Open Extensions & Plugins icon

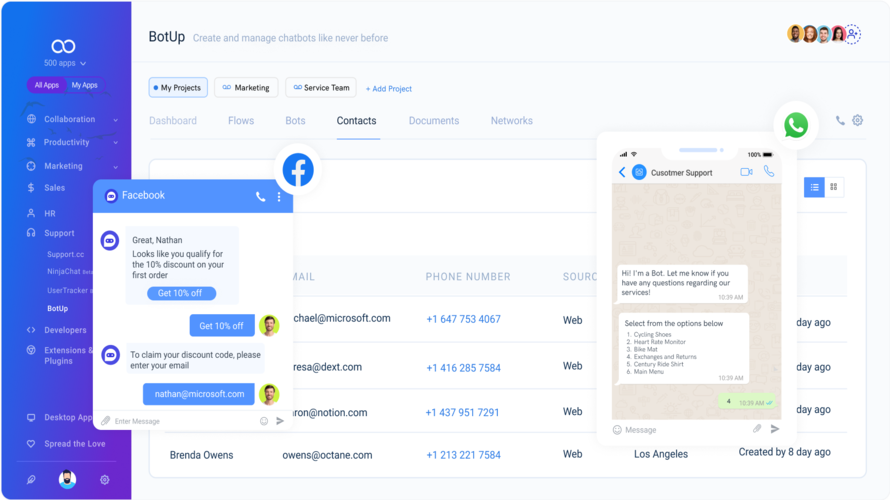(x=31, y=350)
